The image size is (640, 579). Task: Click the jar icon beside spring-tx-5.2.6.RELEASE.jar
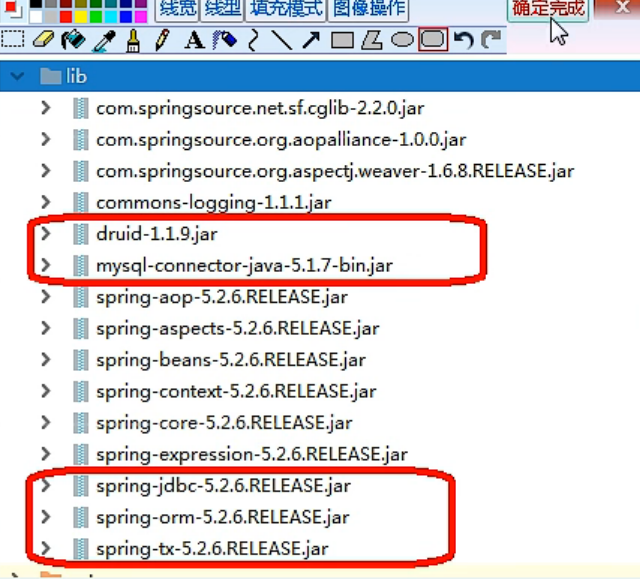click(x=80, y=549)
